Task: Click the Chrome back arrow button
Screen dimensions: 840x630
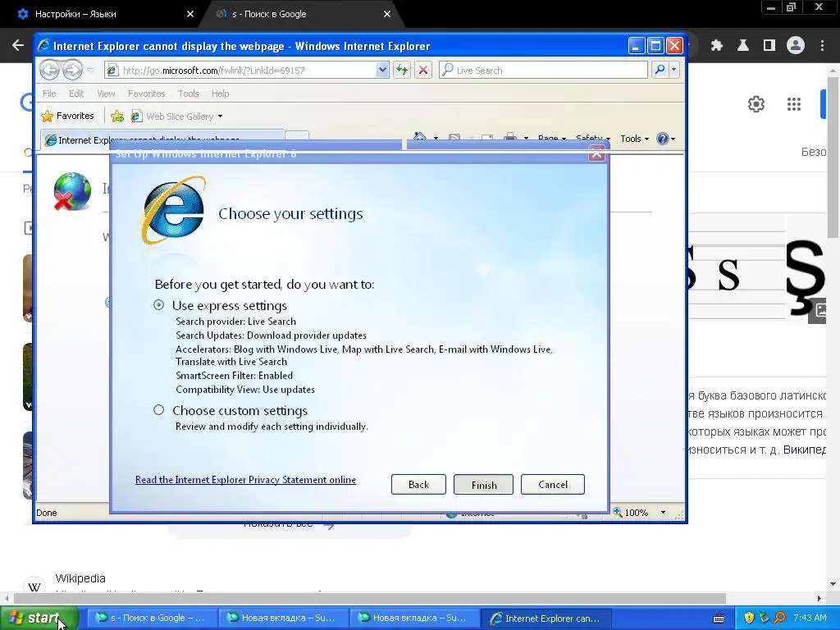Action: (x=18, y=46)
